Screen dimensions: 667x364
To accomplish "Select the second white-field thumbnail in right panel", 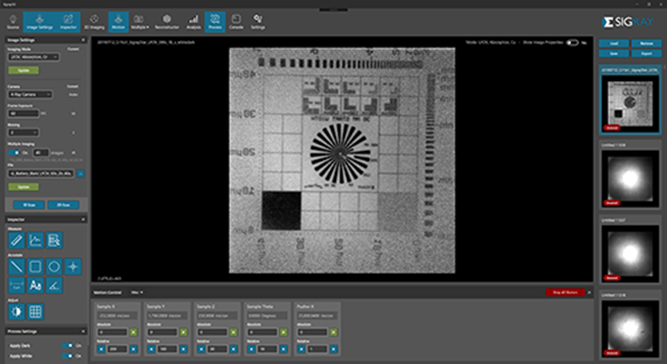I will (x=630, y=253).
